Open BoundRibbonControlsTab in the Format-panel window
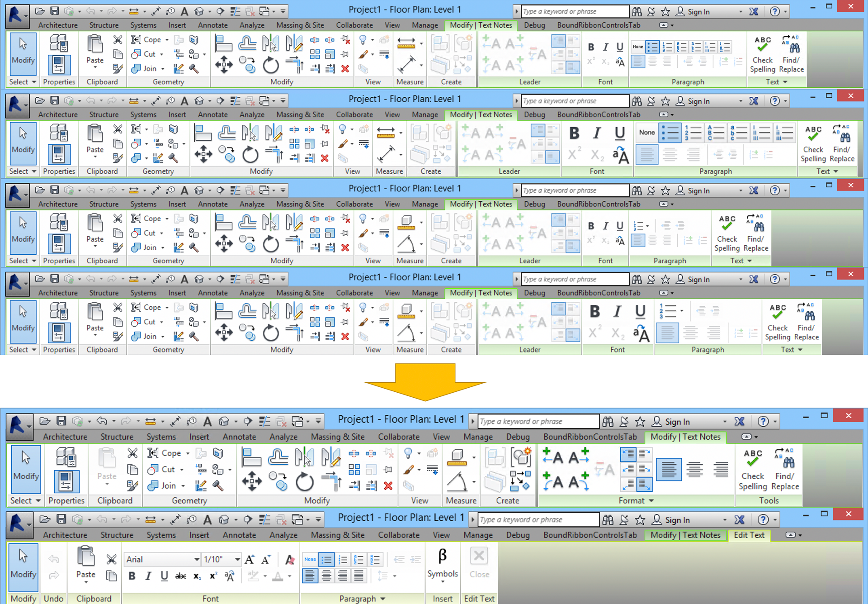 (x=590, y=437)
